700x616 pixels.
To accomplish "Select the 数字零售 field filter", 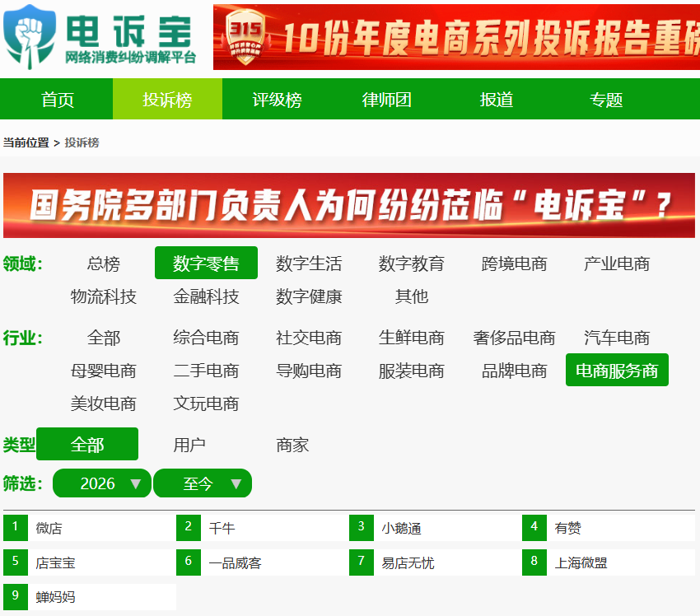I will pos(206,263).
